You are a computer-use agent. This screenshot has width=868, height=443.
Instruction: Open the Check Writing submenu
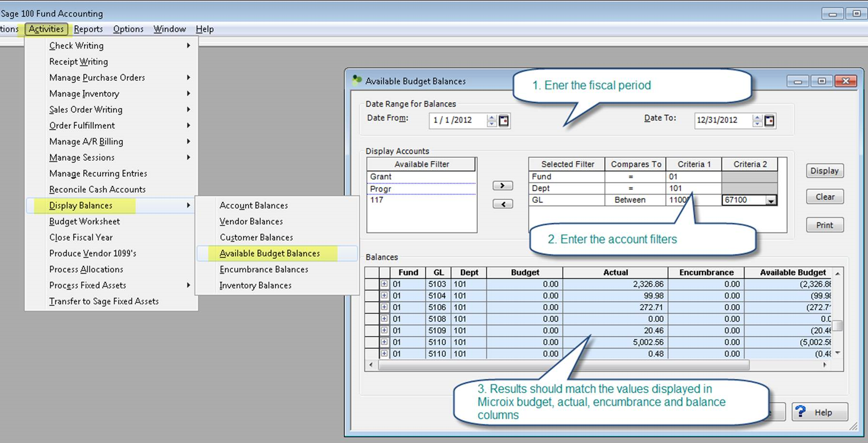(76, 46)
